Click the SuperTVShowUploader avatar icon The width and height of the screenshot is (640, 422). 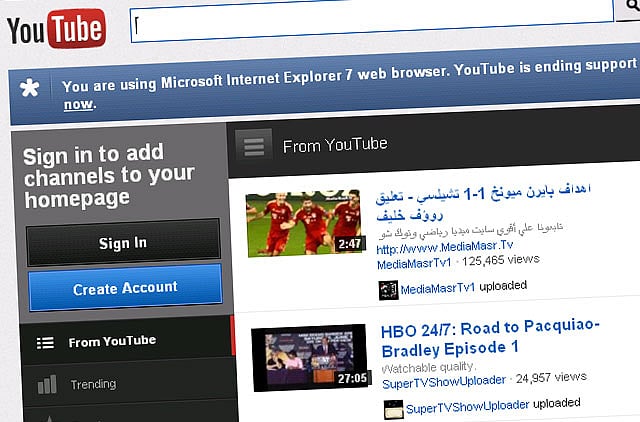point(393,409)
